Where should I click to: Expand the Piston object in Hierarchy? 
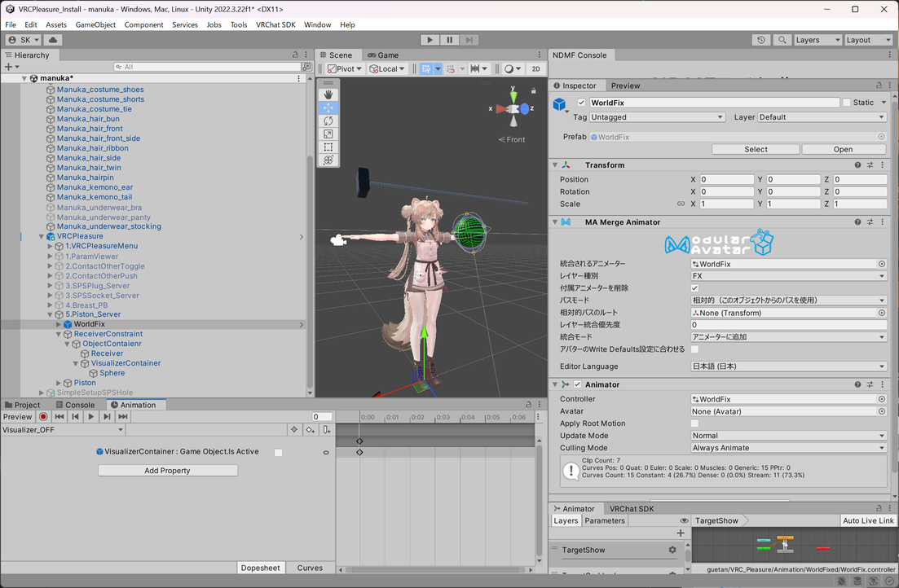(x=59, y=383)
